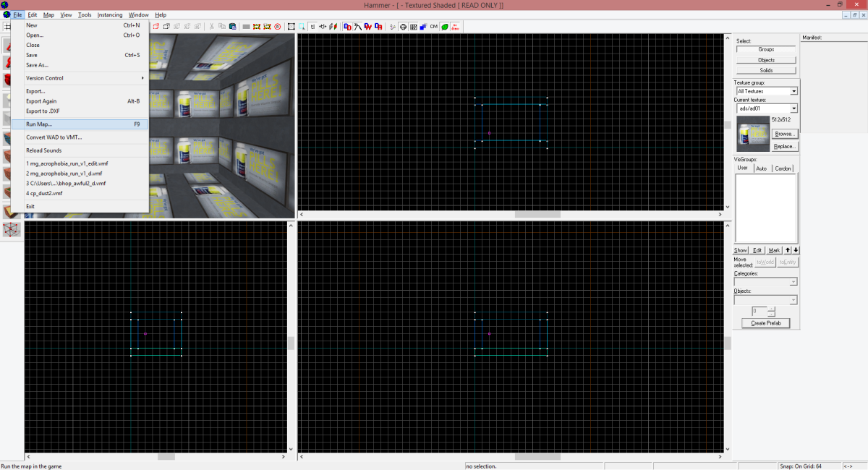Choose Reload Sounds menu entry
Viewport: 868px width, 470px height.
coord(80,150)
